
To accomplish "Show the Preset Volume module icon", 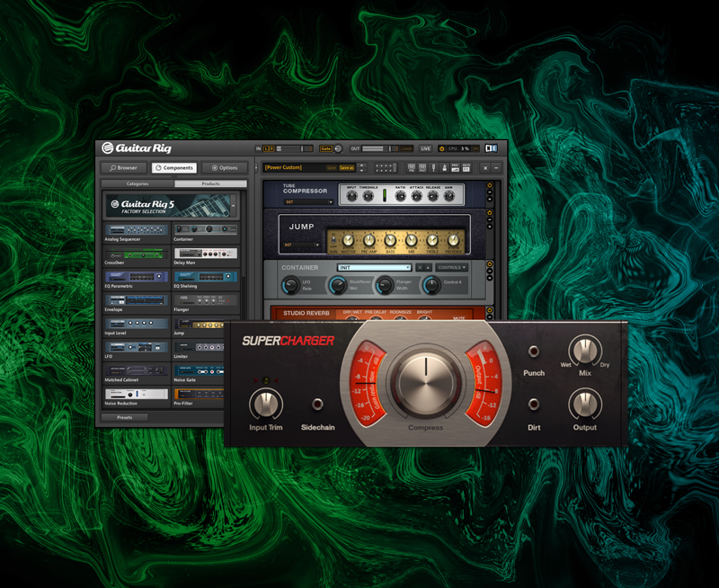I will coord(455,168).
